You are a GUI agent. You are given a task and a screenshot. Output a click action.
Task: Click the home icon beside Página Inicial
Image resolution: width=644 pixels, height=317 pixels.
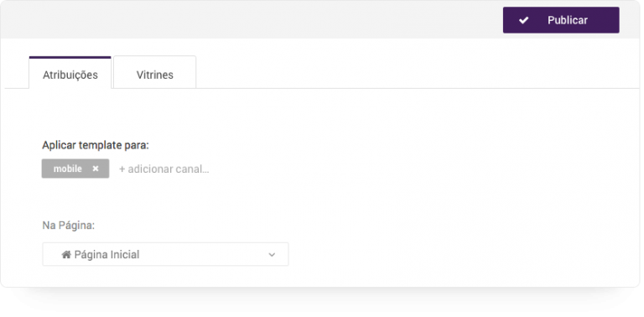click(66, 255)
